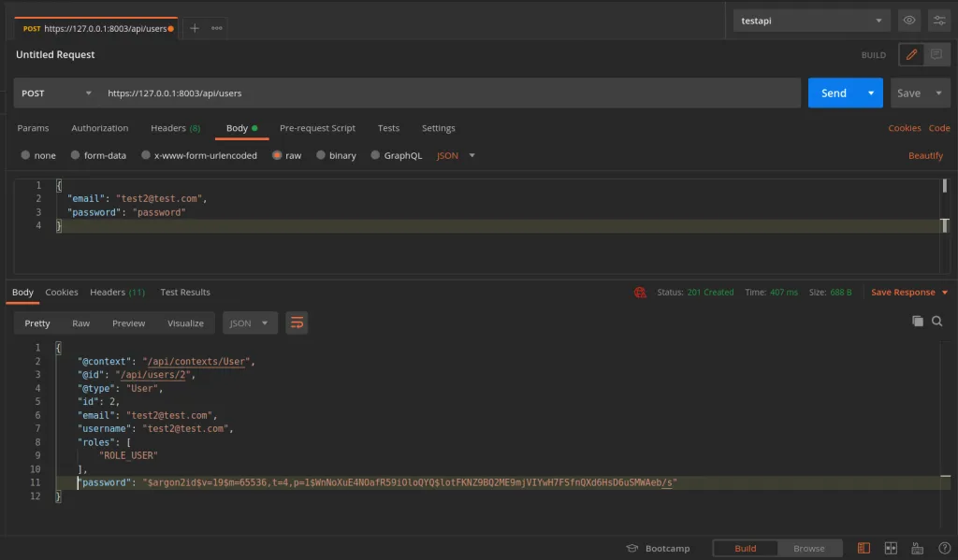The height and width of the screenshot is (560, 958).
Task: Expand the Send button dropdown arrow
Action: (x=871, y=93)
